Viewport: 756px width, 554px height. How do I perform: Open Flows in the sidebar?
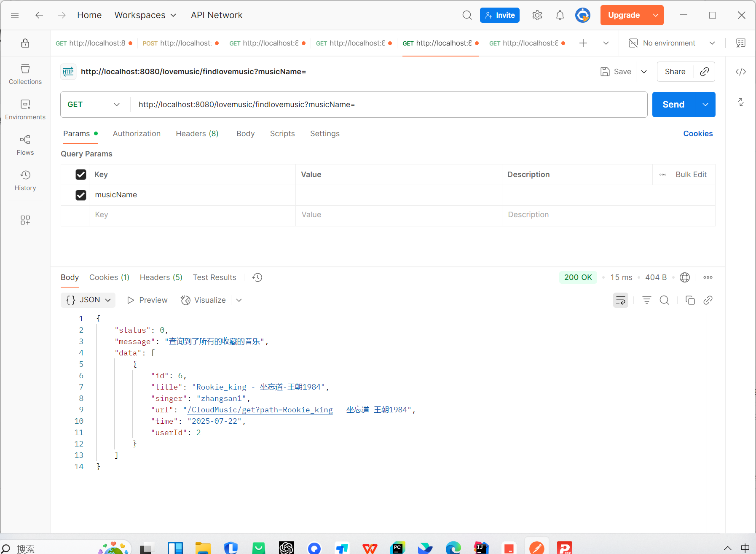tap(25, 145)
